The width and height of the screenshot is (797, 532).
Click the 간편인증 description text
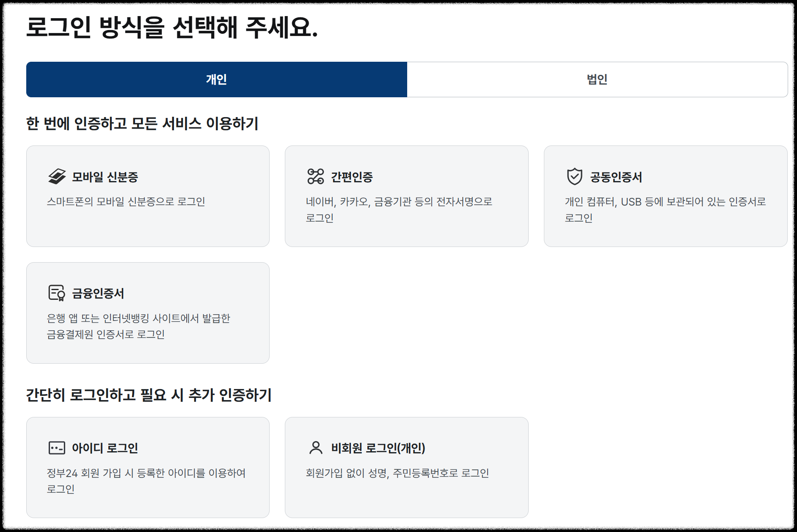pyautogui.click(x=399, y=210)
